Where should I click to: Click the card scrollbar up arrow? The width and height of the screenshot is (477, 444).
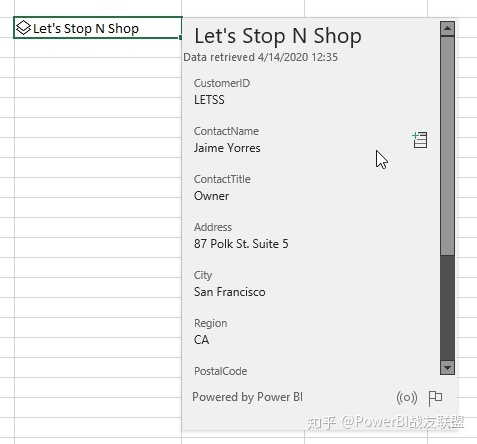point(447,28)
